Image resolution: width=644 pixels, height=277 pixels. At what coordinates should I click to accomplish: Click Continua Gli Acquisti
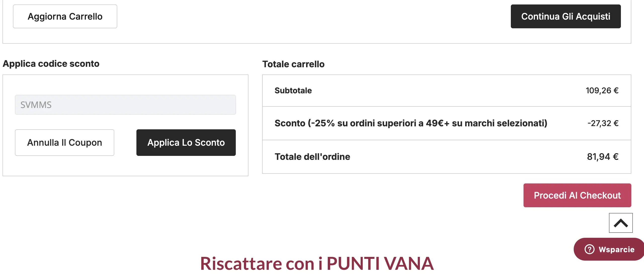pyautogui.click(x=565, y=16)
